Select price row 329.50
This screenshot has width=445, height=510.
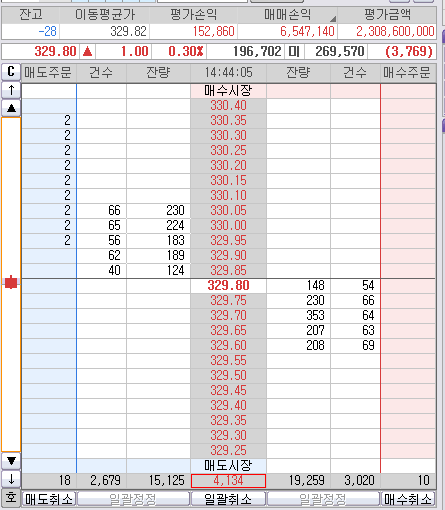click(228, 376)
